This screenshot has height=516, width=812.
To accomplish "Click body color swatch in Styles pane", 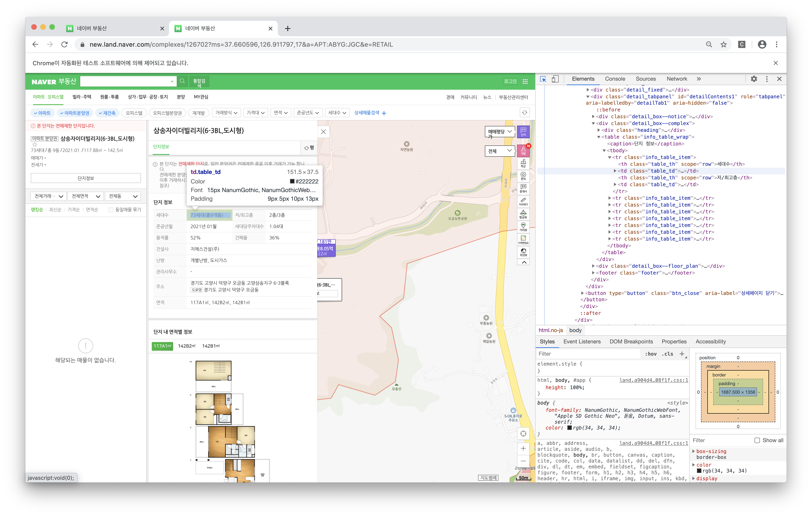I will tap(570, 428).
